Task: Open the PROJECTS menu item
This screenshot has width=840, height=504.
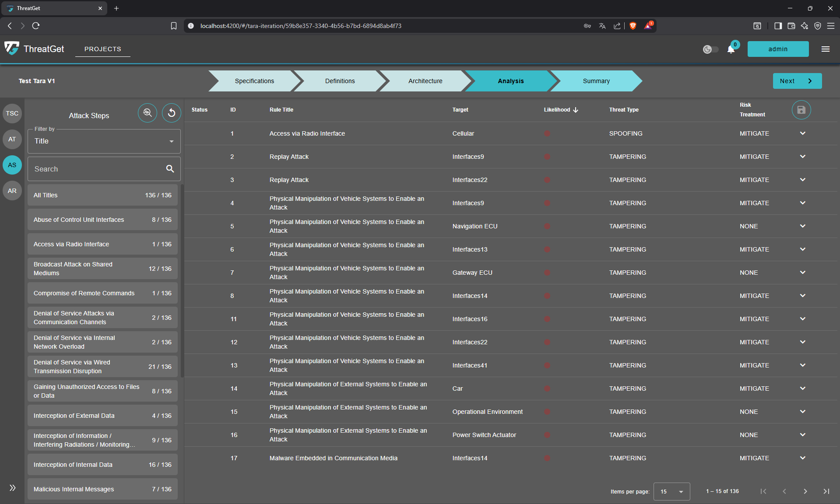Action: point(103,49)
